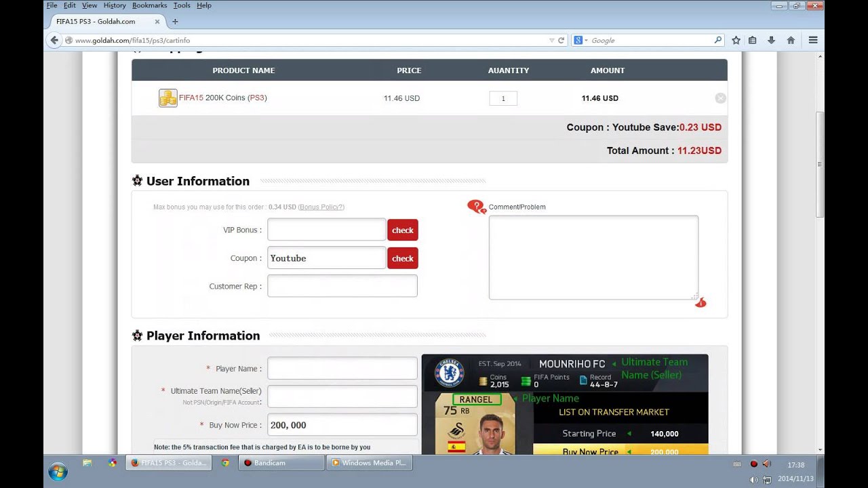
Task: Close the FIFA15 PS3 - Goldah.com tab
Action: click(157, 22)
